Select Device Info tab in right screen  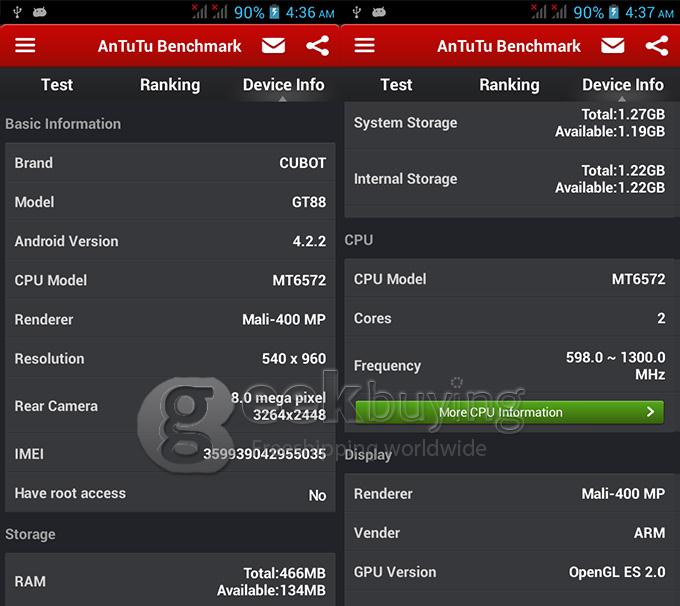point(623,85)
